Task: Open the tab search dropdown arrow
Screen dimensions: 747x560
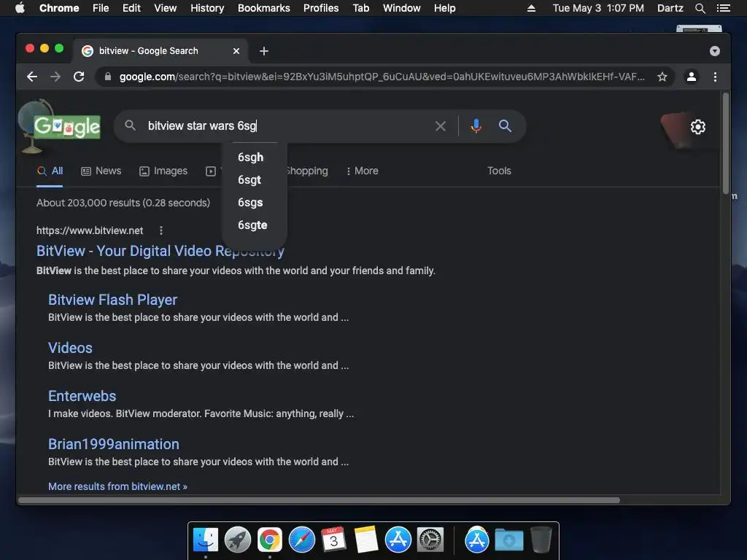Action: point(715,51)
